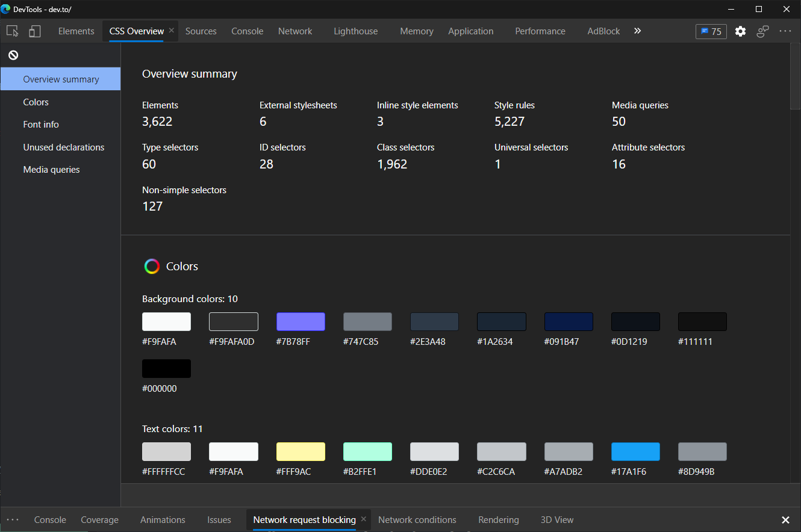Click the #1A2634 background swatch
The image size is (801, 532).
tap(502, 321)
